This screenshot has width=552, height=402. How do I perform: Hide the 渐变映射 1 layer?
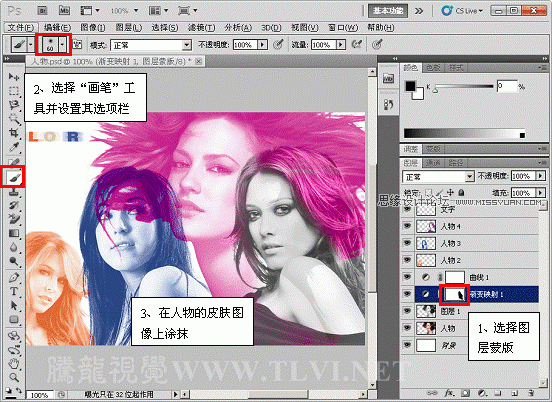407,294
